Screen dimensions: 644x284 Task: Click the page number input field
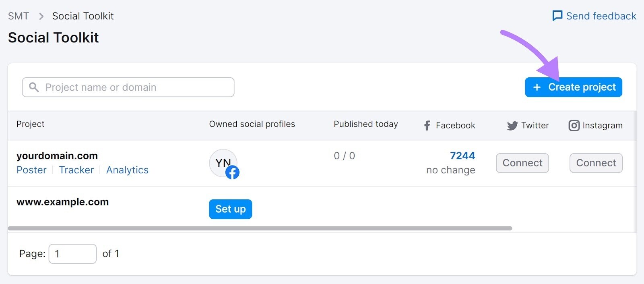point(72,253)
